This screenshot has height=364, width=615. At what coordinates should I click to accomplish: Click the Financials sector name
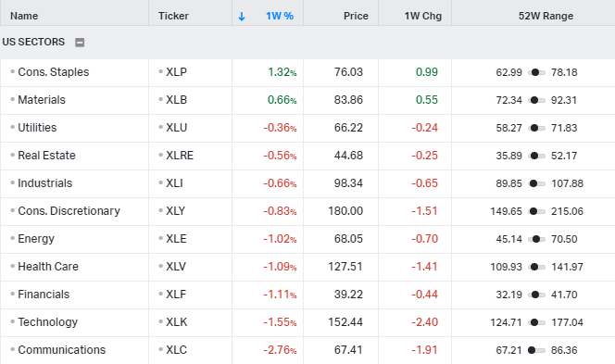tap(44, 295)
